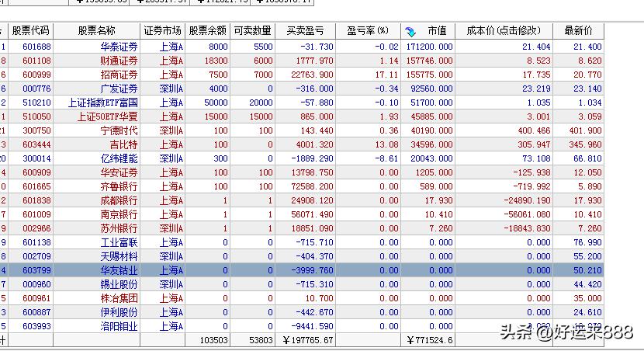Click market value 157746.000
Viewport: 644px width, 351px height.
coord(429,61)
